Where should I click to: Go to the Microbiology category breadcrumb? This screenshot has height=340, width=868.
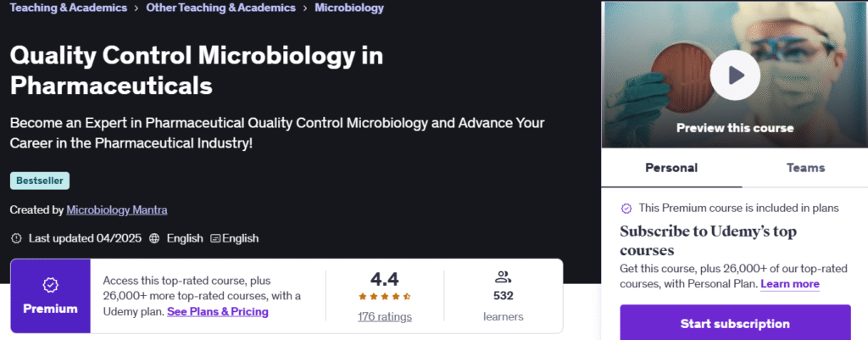[349, 8]
